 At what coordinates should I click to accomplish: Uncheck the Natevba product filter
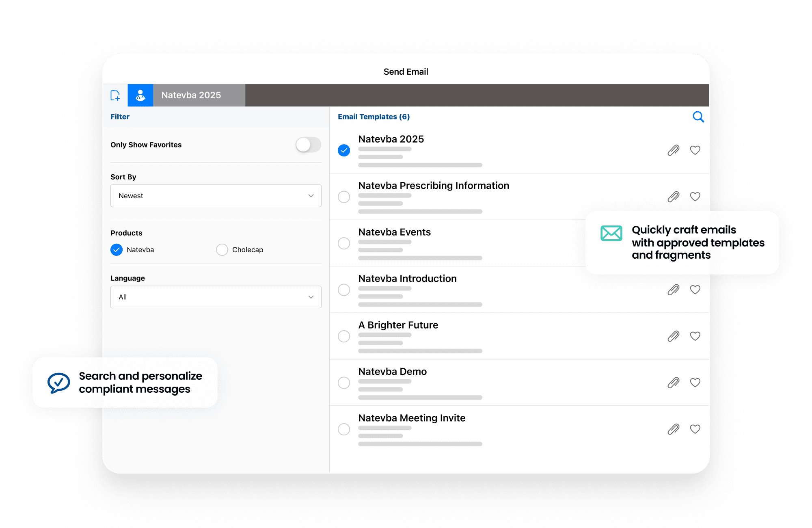point(117,250)
